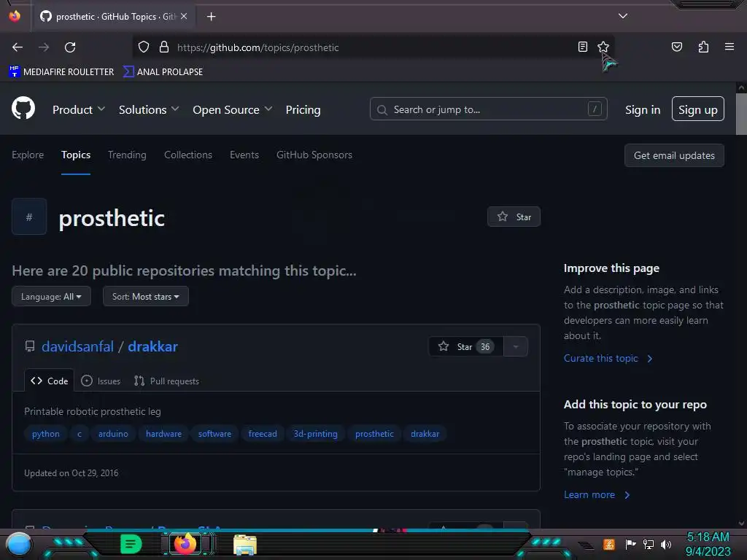Expand the Solutions menu
The image size is (747, 560).
[149, 110]
